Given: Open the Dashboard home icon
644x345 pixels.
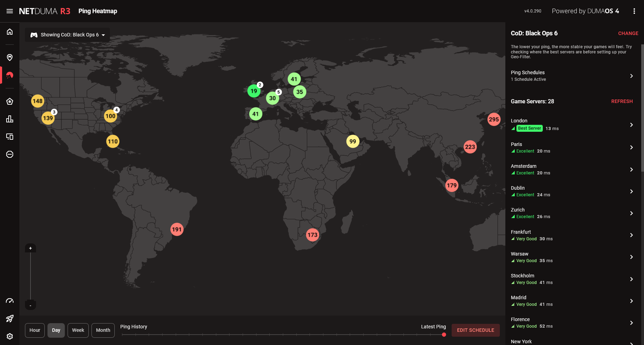Looking at the screenshot, I should (10, 32).
